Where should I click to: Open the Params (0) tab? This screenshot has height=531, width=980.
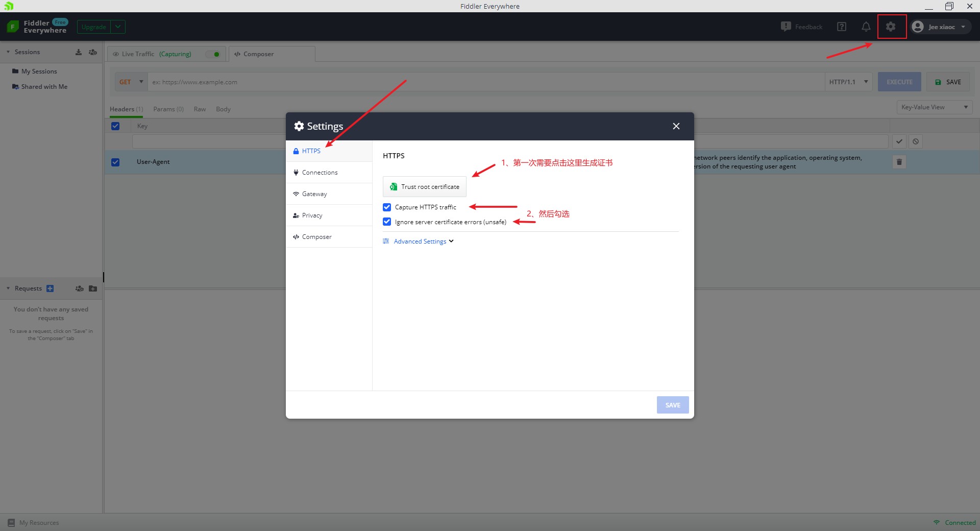pyautogui.click(x=168, y=109)
